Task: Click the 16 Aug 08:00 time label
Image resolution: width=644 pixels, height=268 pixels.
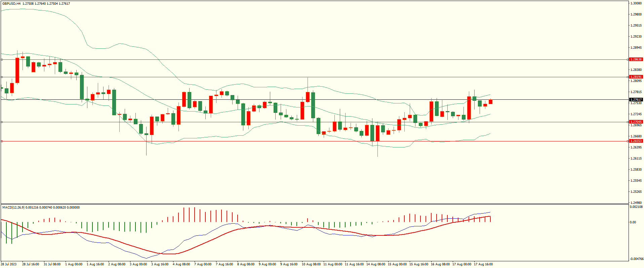Action: coord(440,264)
